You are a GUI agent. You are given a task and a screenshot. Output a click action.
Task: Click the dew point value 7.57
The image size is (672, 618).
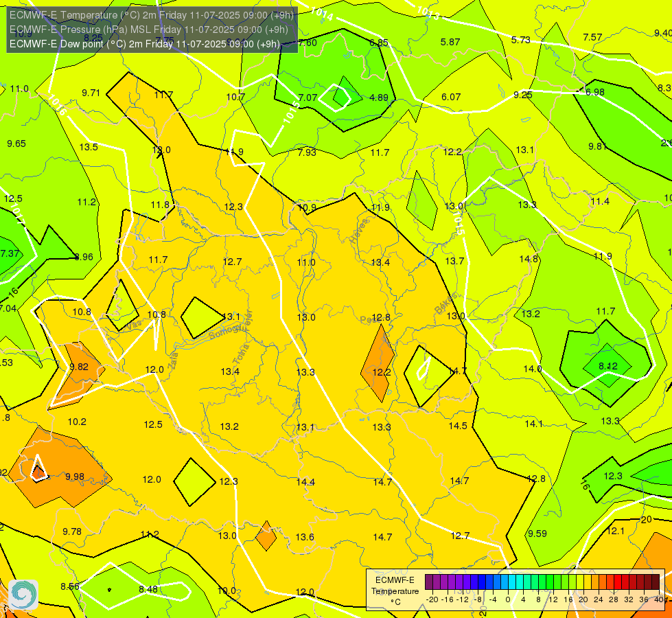tap(592, 38)
